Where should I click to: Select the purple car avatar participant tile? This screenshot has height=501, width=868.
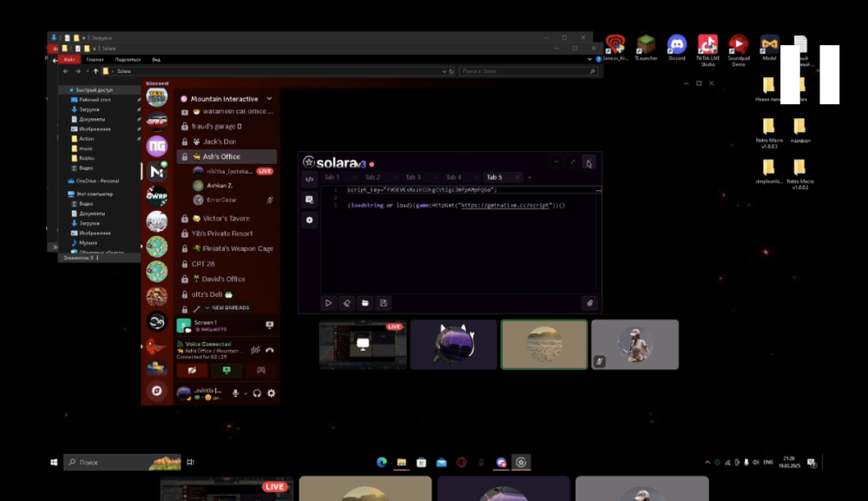tap(453, 345)
